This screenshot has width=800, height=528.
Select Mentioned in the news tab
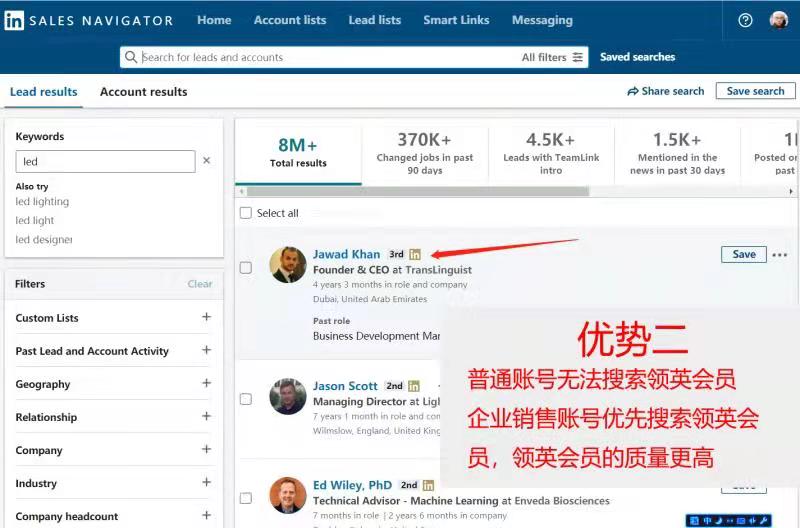[677, 153]
